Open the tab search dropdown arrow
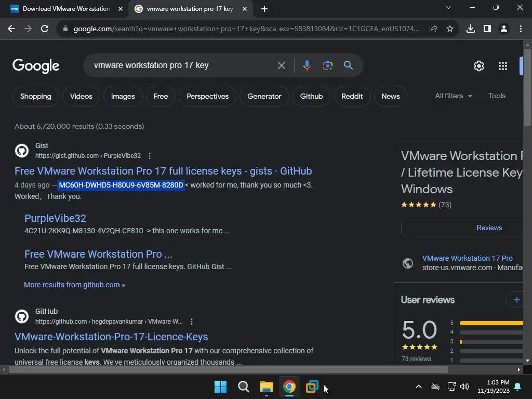The height and width of the screenshot is (399, 532). pyautogui.click(x=448, y=7)
